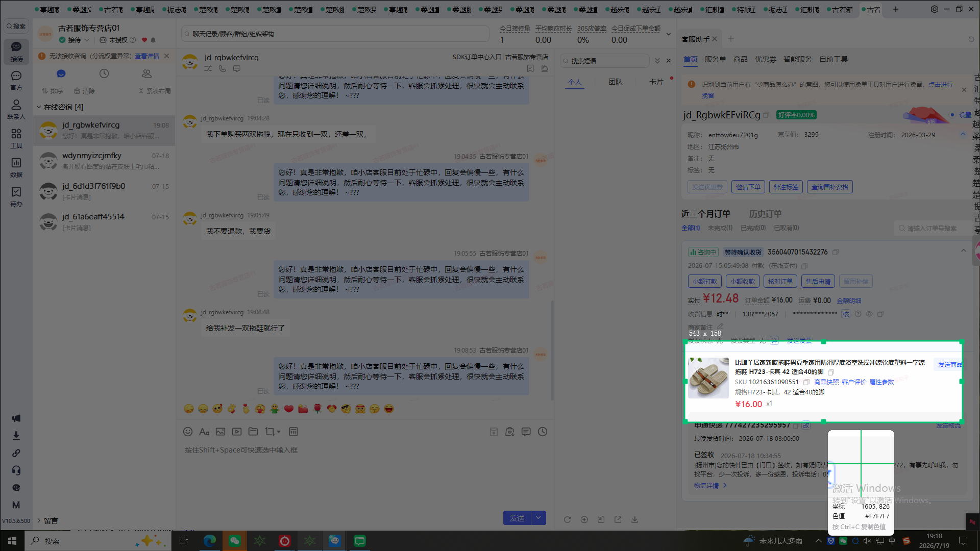Viewport: 980px width, 551px height.
Task: Open the 查看详情 link in warning banner
Action: pos(147,56)
